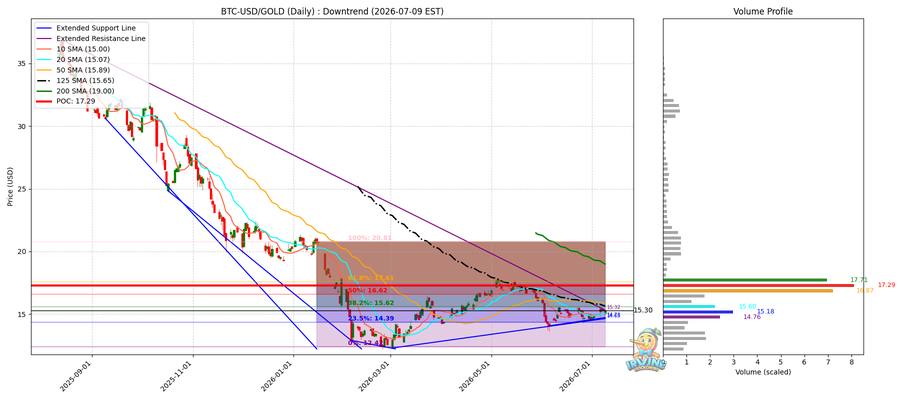Click the cyan volume profile value '15.60'

tap(747, 306)
